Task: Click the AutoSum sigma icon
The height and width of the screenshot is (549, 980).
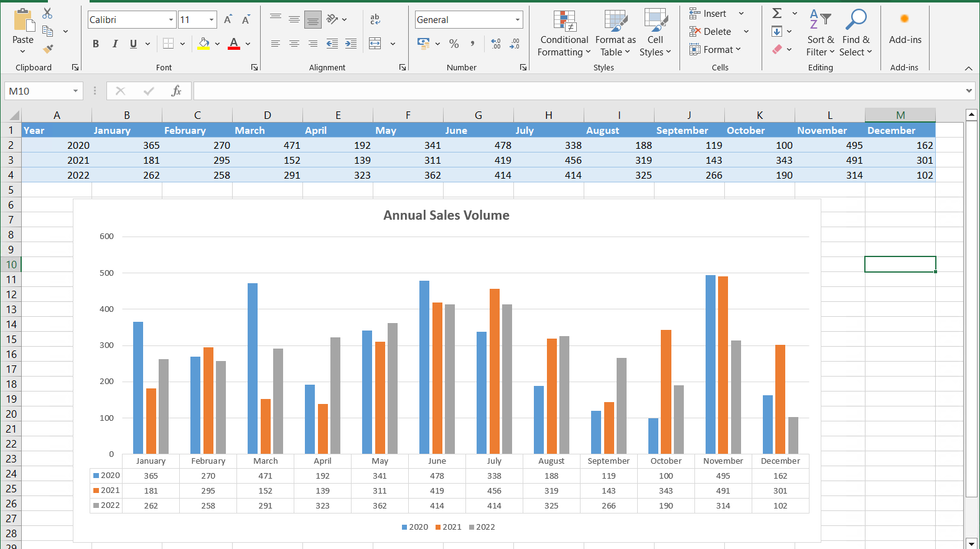Action: click(x=777, y=13)
